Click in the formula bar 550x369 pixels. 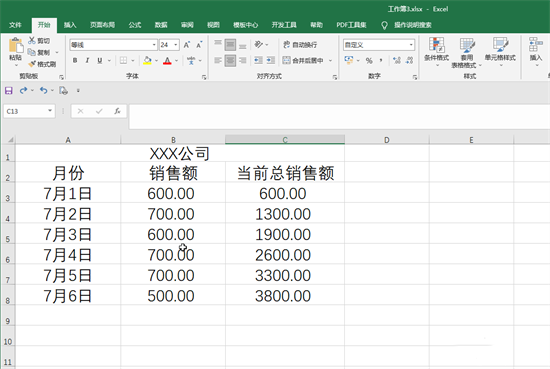339,116
